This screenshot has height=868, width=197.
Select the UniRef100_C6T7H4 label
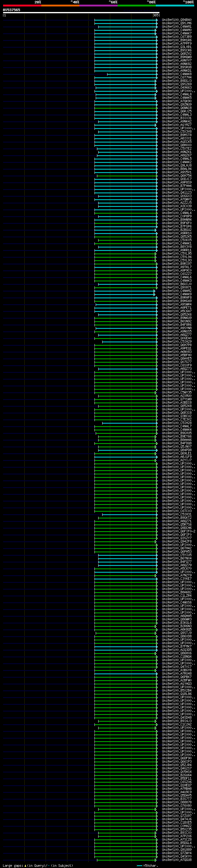(176, 77)
